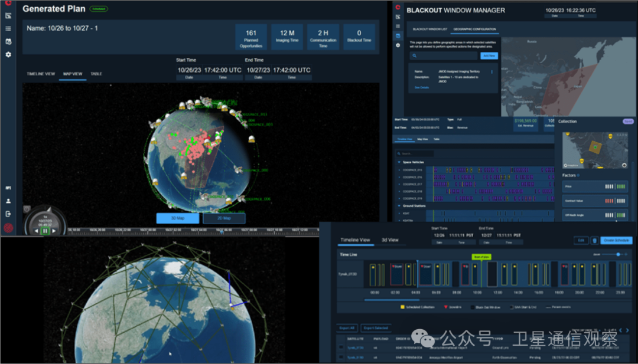This screenshot has width=638, height=364.
Task: Switch to 2D Map view
Action: (x=224, y=218)
